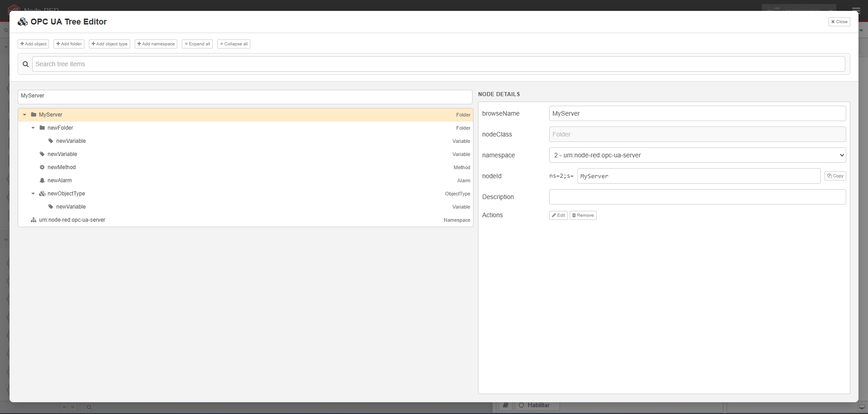Click into the browseName field

[x=697, y=113]
